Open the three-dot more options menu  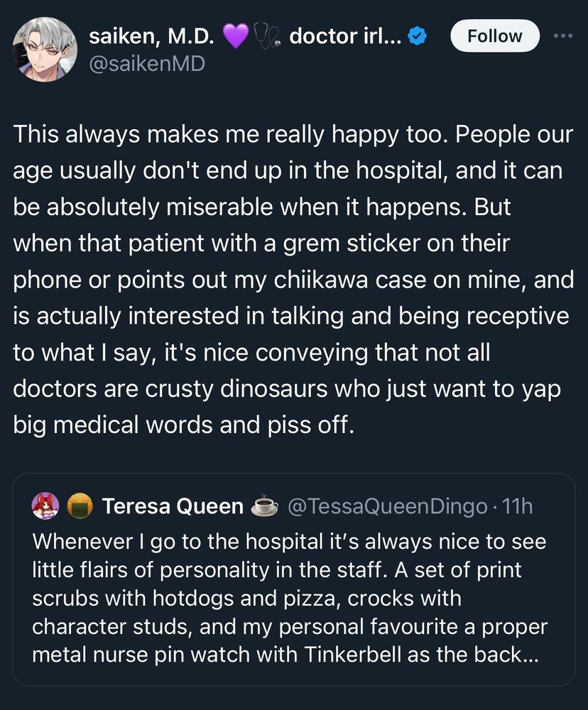562,36
